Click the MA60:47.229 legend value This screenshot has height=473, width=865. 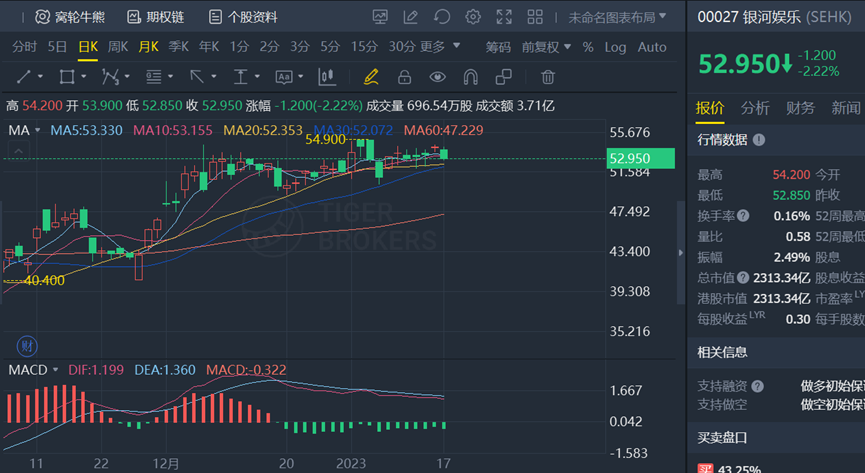[x=444, y=131]
